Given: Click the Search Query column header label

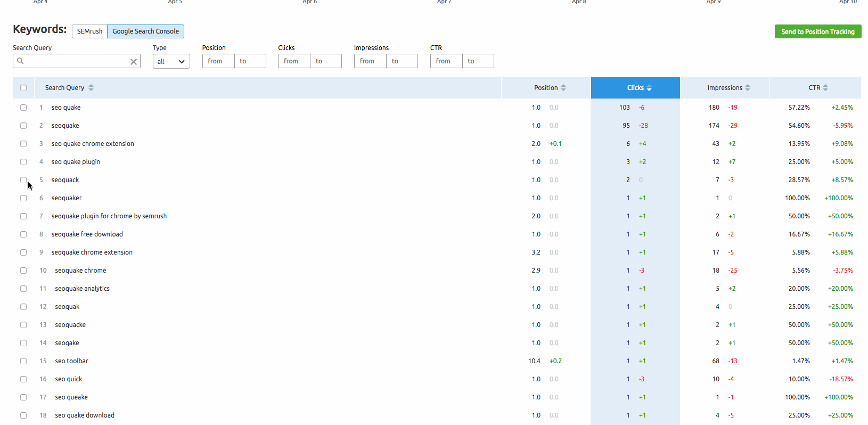Looking at the screenshot, I should (x=64, y=88).
